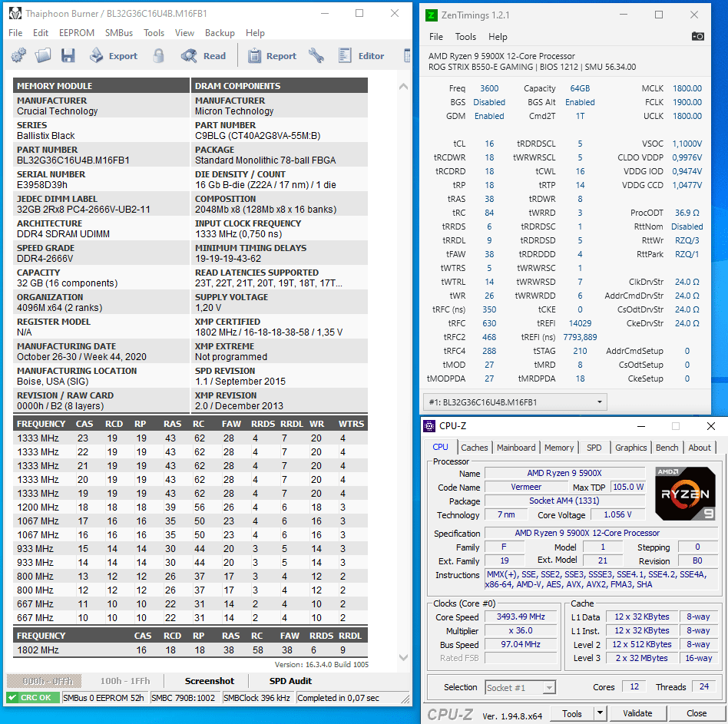
Task: Open the EEPROM menu
Action: (77, 33)
